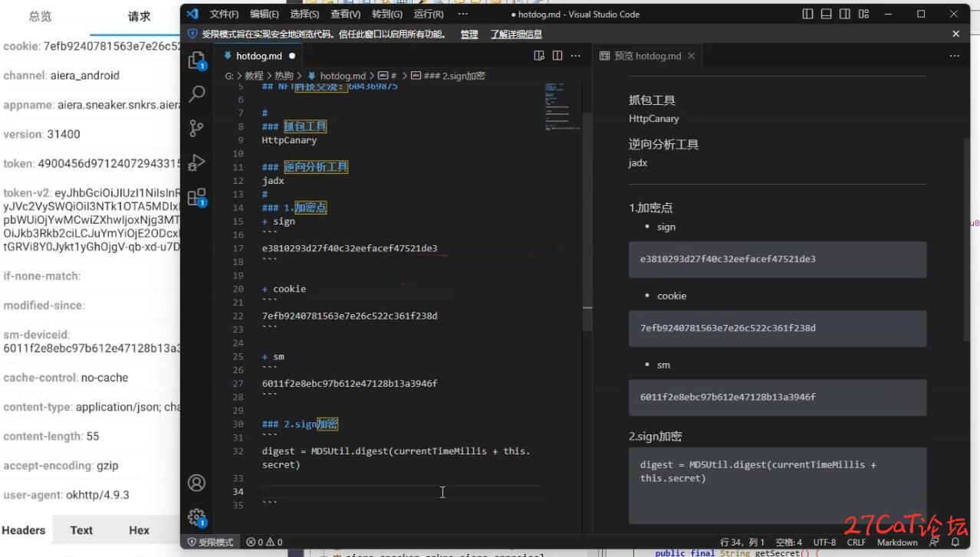Image resolution: width=980 pixels, height=557 pixels.
Task: Open the Accounts menu icon
Action: pos(197,483)
